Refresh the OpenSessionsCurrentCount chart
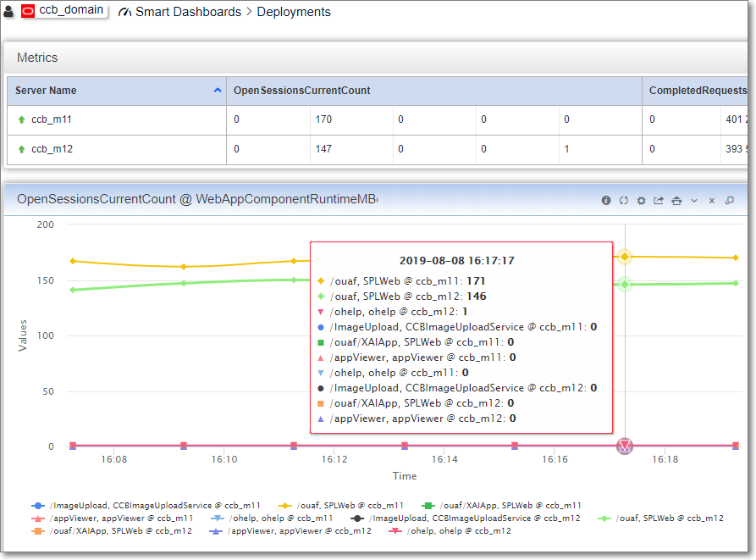Screen dimensions: 756x560 pyautogui.click(x=624, y=200)
